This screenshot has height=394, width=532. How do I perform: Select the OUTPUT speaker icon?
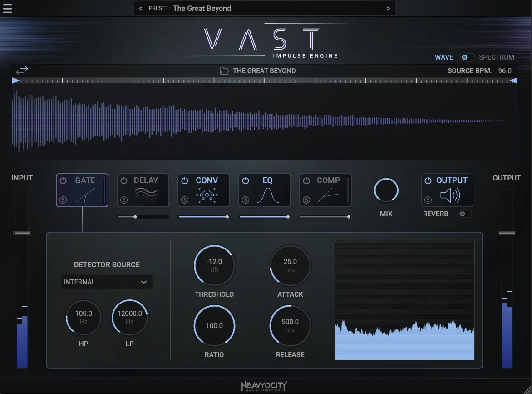(450, 195)
